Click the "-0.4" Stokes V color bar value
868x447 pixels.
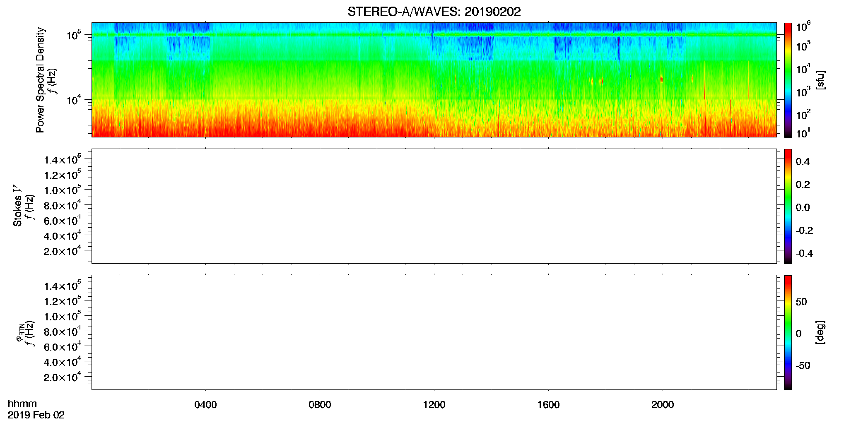pos(804,254)
